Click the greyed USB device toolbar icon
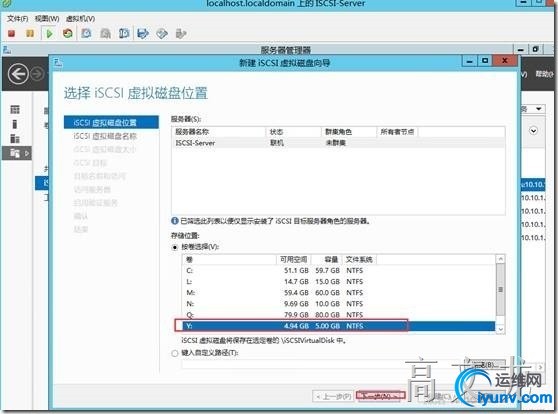Image resolution: width=558 pixels, height=414 pixels. (181, 34)
